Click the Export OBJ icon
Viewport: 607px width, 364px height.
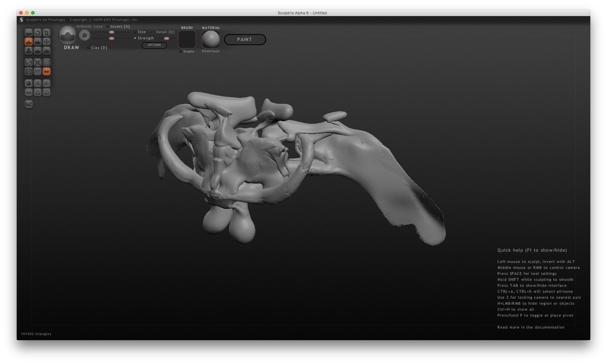tap(47, 83)
